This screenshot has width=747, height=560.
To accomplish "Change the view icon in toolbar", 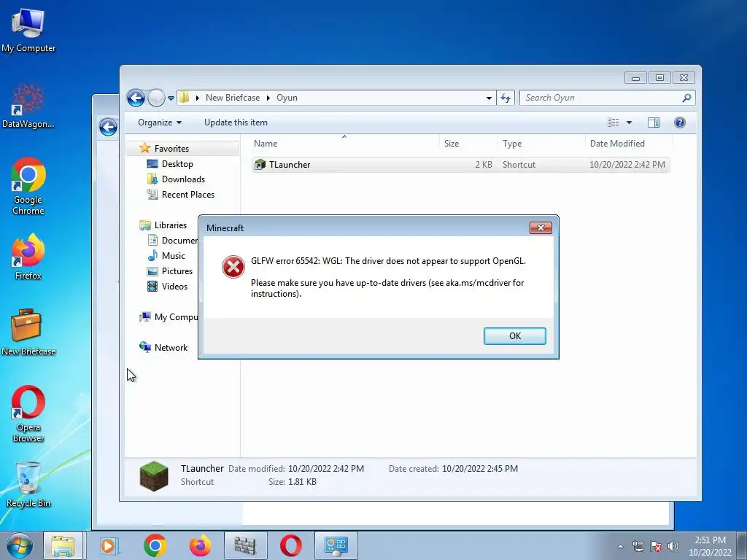I will pos(613,122).
